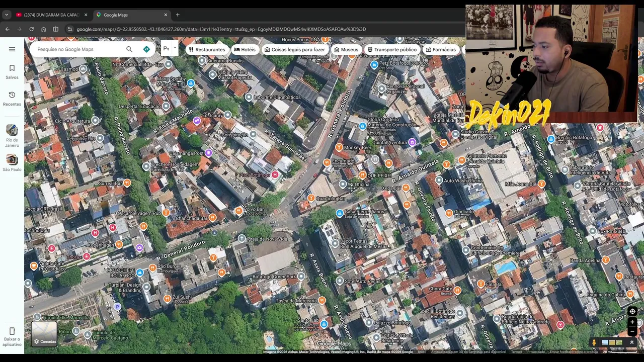This screenshot has width=644, height=362.
Task: Select the Quartinho Bar marker
Action: coord(311,199)
